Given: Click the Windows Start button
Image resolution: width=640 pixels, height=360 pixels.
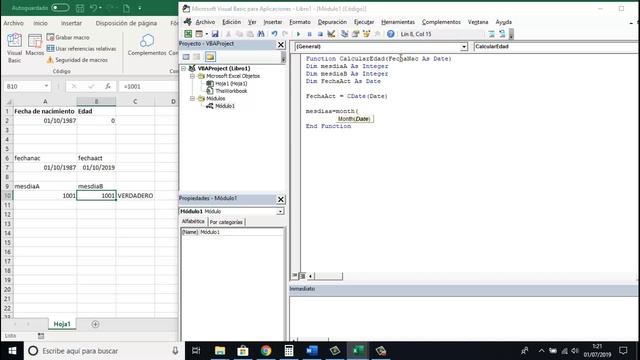Looking at the screenshot, I should tap(12, 351).
